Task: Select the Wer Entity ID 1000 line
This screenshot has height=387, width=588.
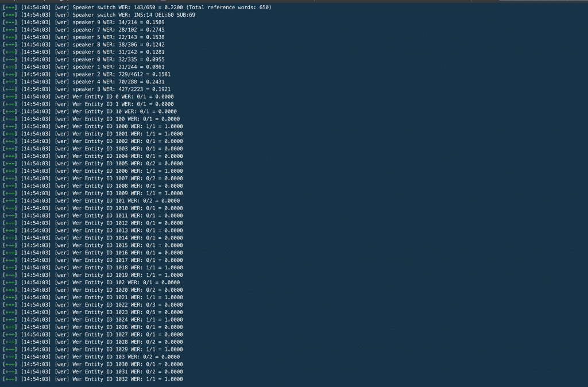Action: (x=92, y=126)
